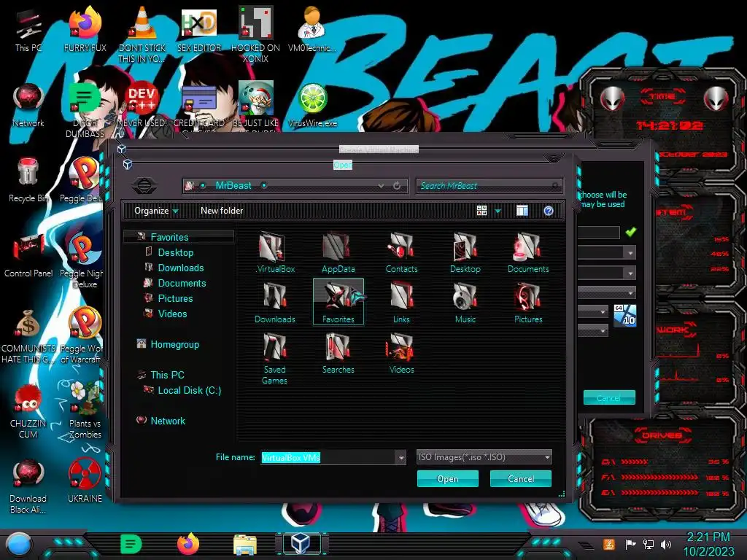Open the HOOKED ON XONIX desktop icon
Screen dimensions: 747x560
255,35
